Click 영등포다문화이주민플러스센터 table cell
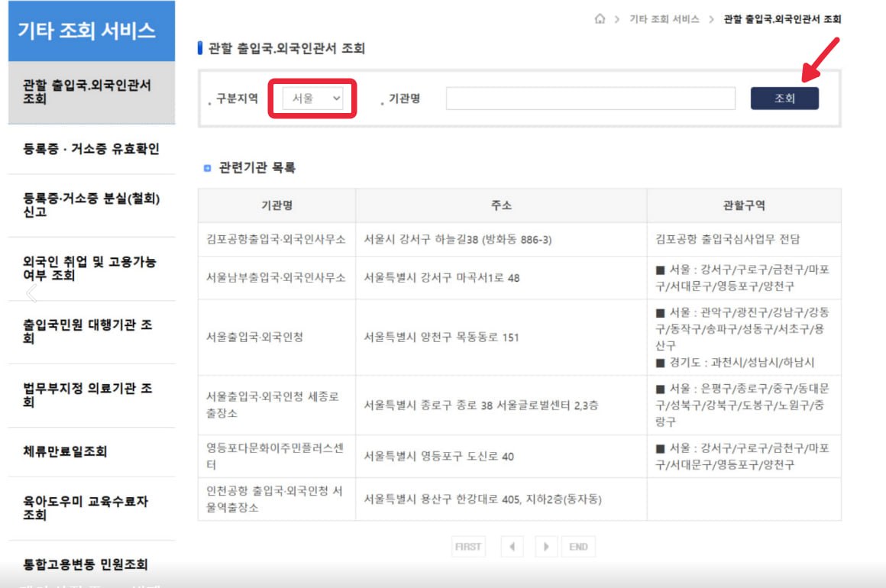Screen dimensions: 886x588 275,457
